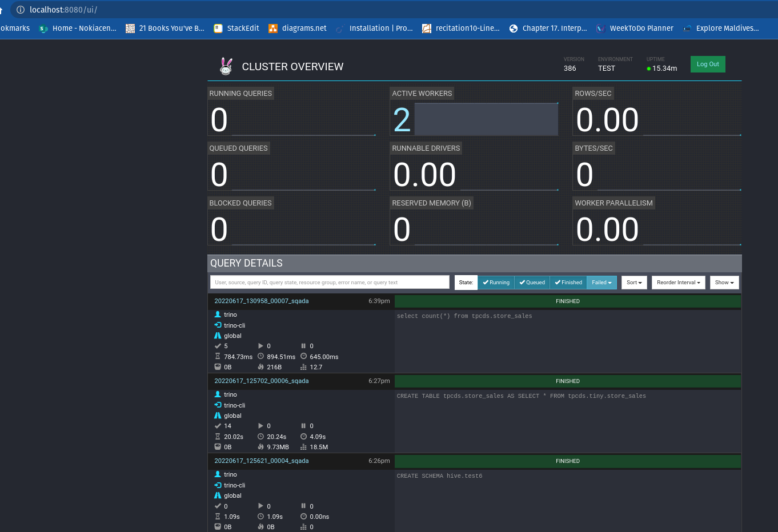778x532 pixels.
Task: Open the Sort dropdown
Action: tap(634, 283)
